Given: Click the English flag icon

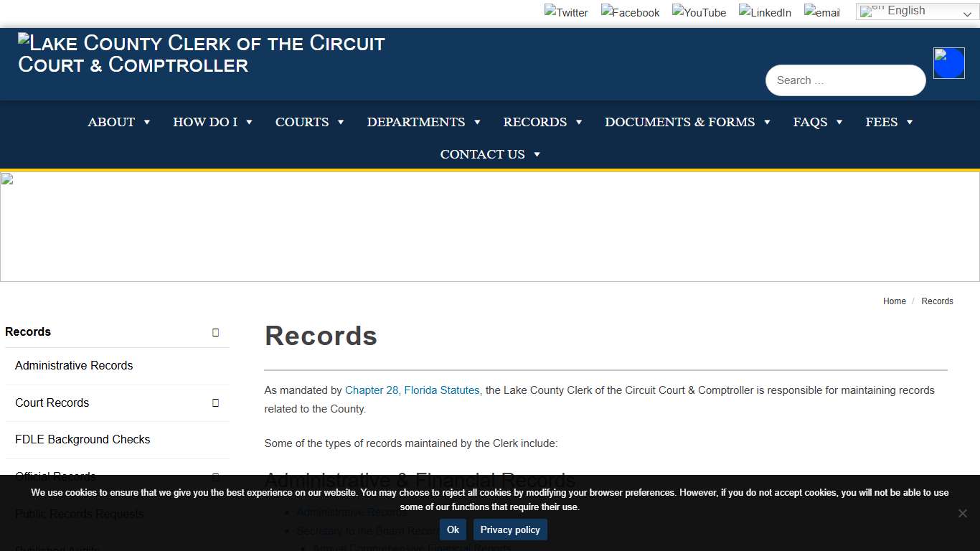Looking at the screenshot, I should coord(868,10).
